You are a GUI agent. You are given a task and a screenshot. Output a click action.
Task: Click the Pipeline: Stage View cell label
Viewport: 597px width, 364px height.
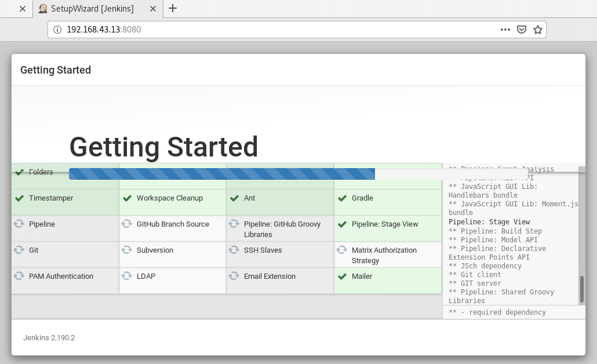pyautogui.click(x=385, y=224)
